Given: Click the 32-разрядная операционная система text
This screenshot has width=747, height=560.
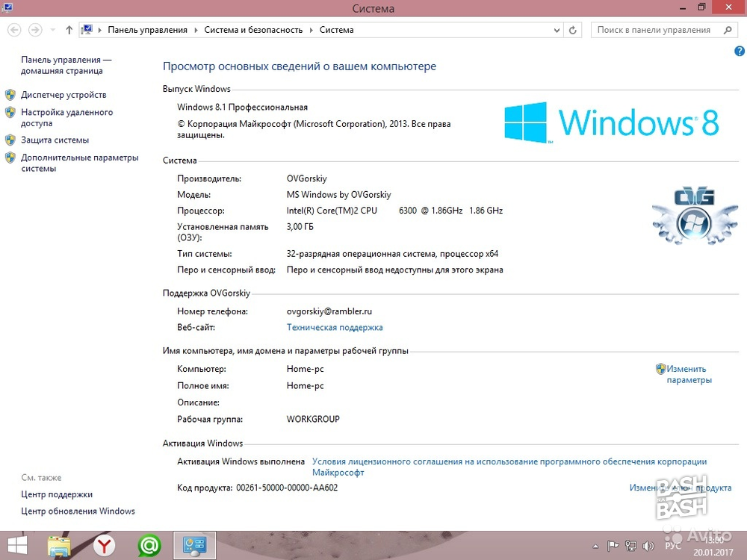Looking at the screenshot, I should coord(392,254).
